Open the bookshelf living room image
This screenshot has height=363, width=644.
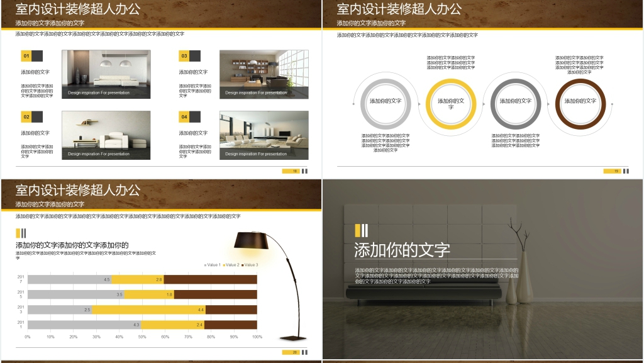pos(264,74)
